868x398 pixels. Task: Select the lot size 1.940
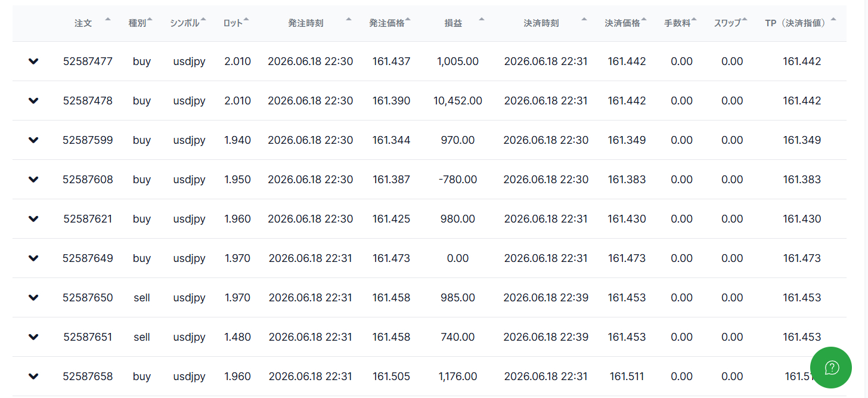click(x=237, y=140)
